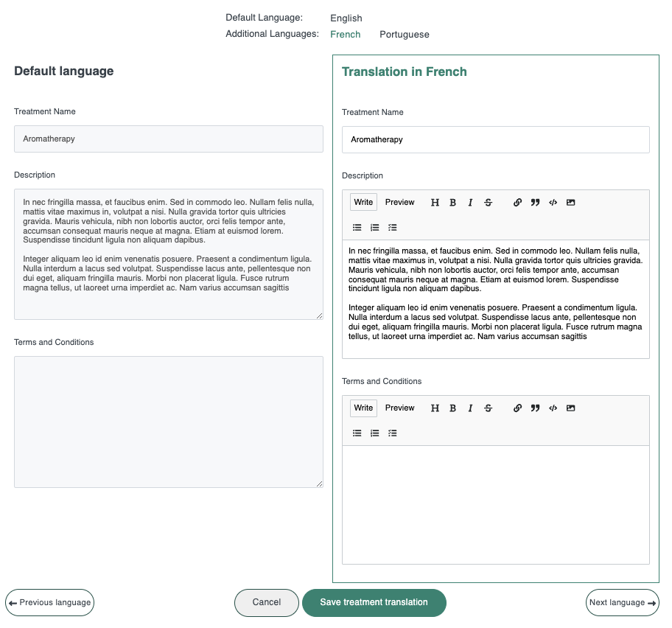Select French additional language
The width and height of the screenshot is (672, 628).
[345, 35]
